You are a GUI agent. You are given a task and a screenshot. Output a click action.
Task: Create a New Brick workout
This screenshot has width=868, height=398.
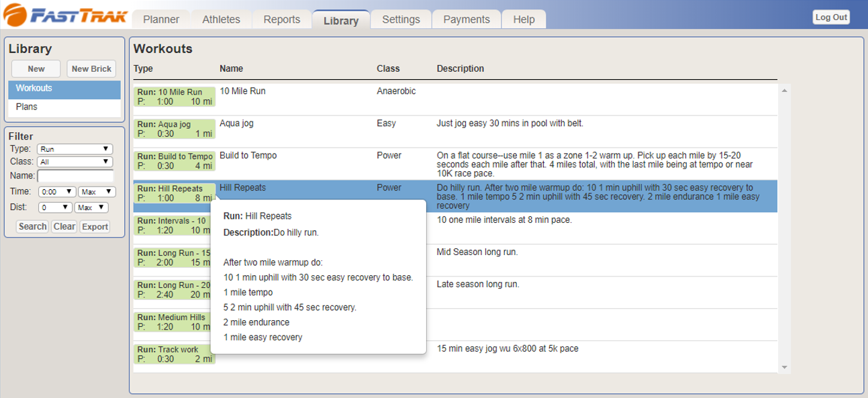tap(91, 69)
